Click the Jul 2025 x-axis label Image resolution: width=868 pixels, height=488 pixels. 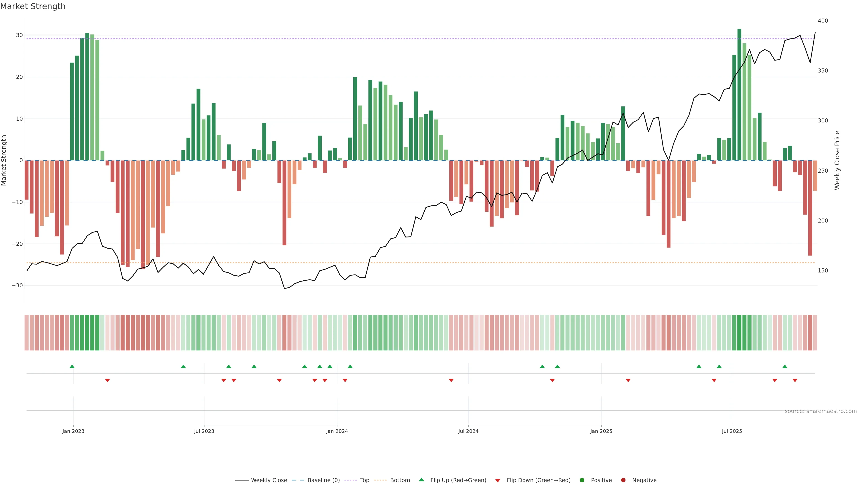731,431
